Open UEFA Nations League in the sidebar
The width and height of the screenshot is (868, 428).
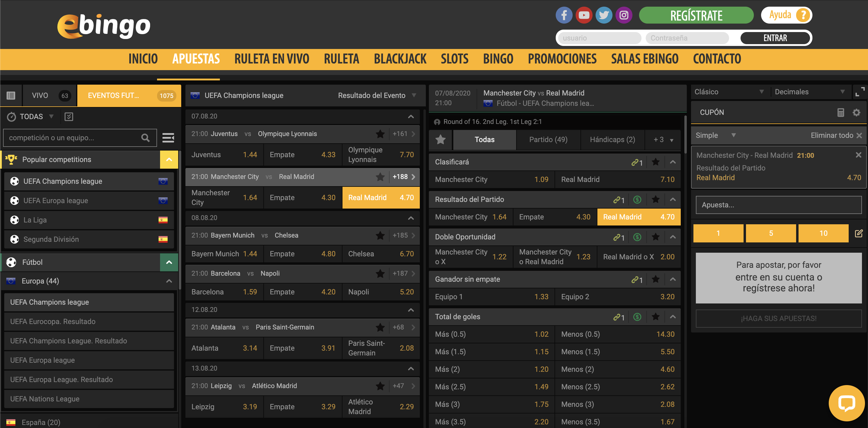pyautogui.click(x=89, y=399)
